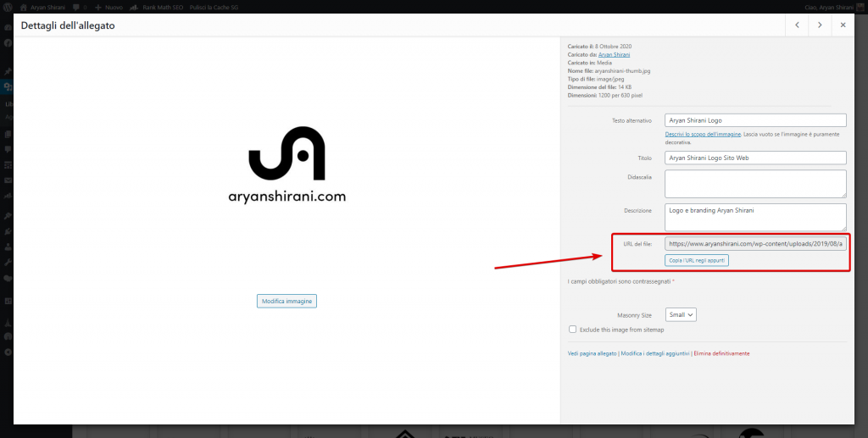The height and width of the screenshot is (438, 868).
Task: Go to the previous attachment with the left arrow
Action: point(797,25)
